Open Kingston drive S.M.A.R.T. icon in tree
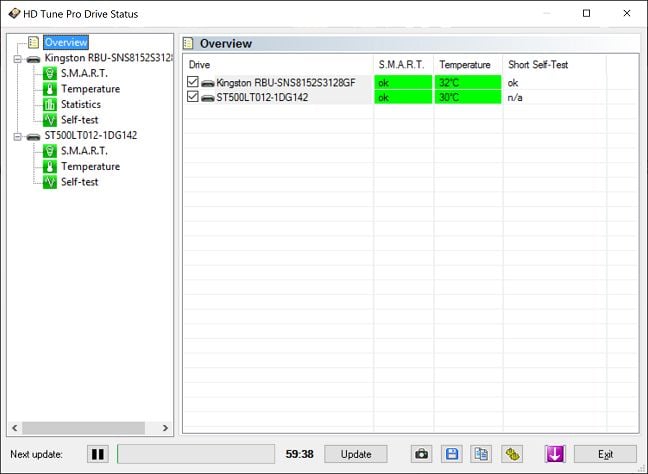The image size is (648, 474). coord(50,74)
